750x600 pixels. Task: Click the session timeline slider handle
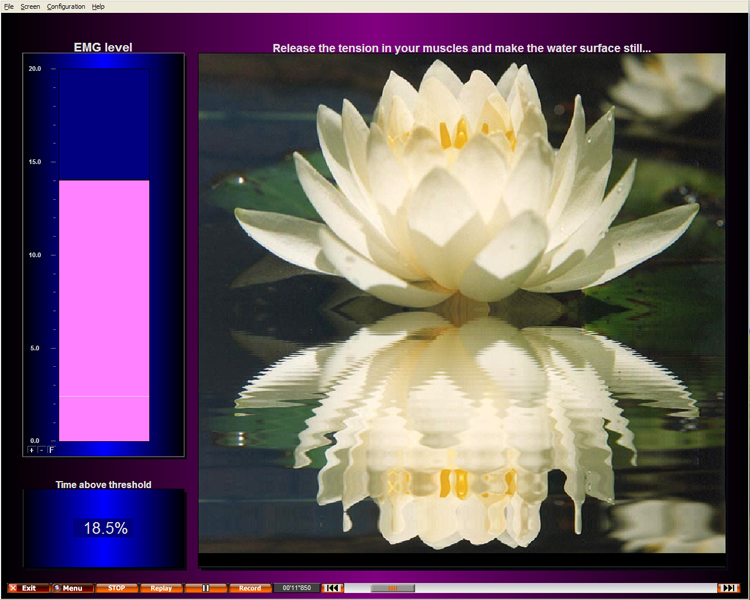click(x=392, y=588)
